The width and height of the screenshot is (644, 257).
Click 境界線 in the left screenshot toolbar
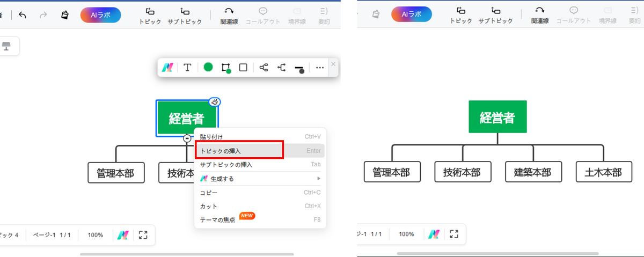pyautogui.click(x=297, y=16)
